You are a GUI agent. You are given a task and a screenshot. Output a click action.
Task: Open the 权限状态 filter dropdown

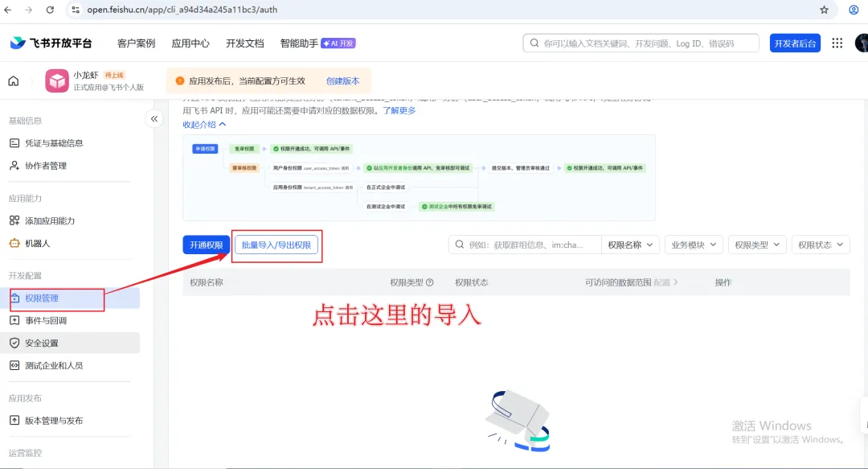(821, 245)
